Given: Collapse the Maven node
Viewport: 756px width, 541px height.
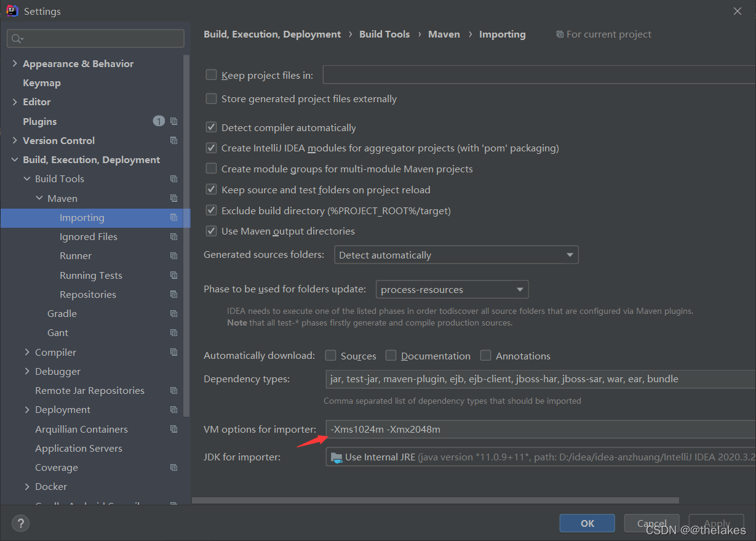Looking at the screenshot, I should [x=39, y=198].
